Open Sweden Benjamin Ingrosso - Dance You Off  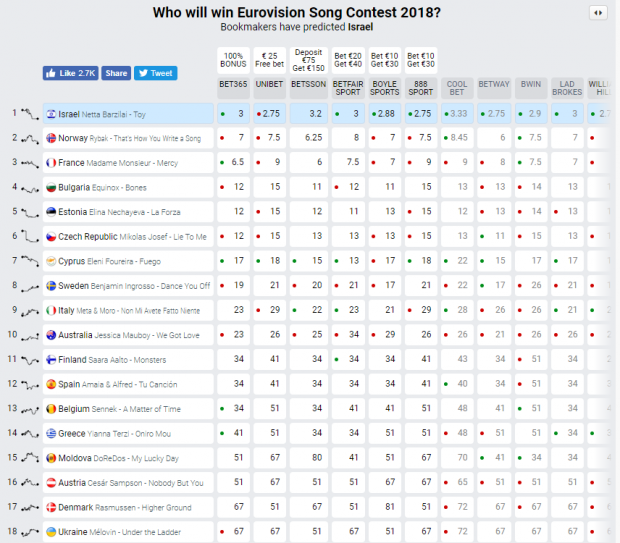click(x=128, y=286)
